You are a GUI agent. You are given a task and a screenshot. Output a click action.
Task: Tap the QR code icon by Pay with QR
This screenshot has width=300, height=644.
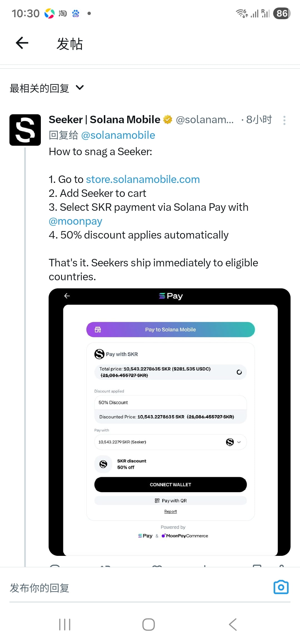pyautogui.click(x=157, y=501)
